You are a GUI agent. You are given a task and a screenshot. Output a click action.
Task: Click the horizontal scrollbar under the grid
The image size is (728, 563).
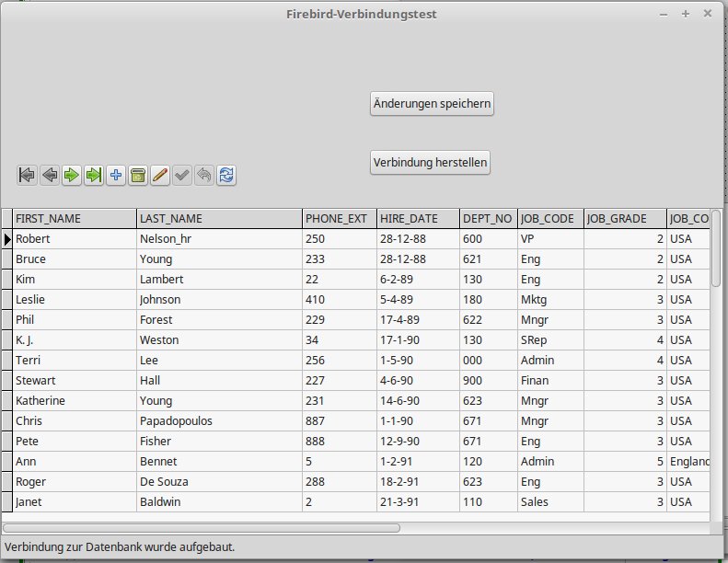click(x=202, y=528)
